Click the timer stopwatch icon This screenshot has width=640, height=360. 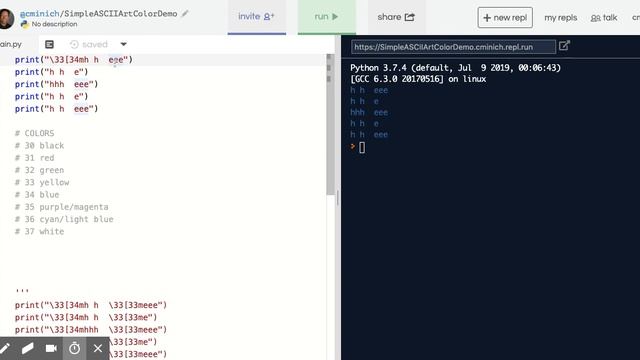click(74, 348)
